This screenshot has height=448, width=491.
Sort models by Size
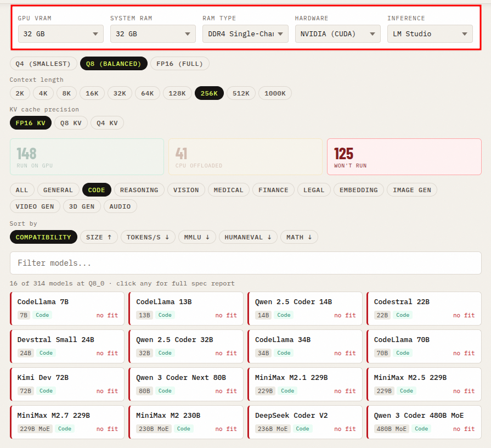pos(99,237)
